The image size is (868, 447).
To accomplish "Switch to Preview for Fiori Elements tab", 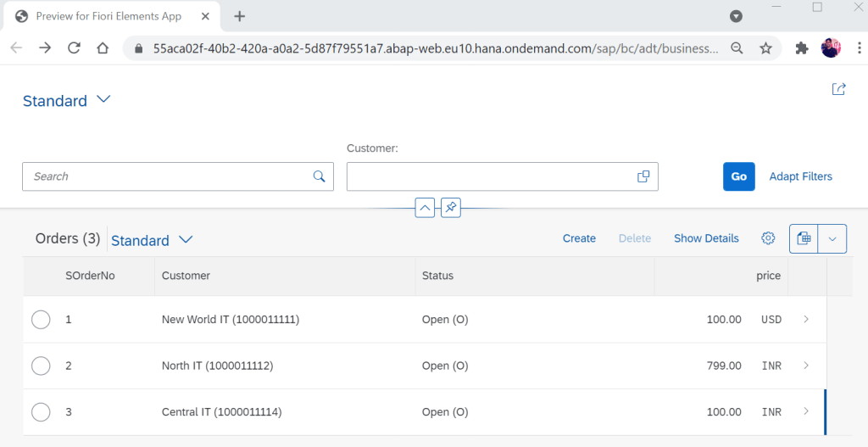I will 108,16.
